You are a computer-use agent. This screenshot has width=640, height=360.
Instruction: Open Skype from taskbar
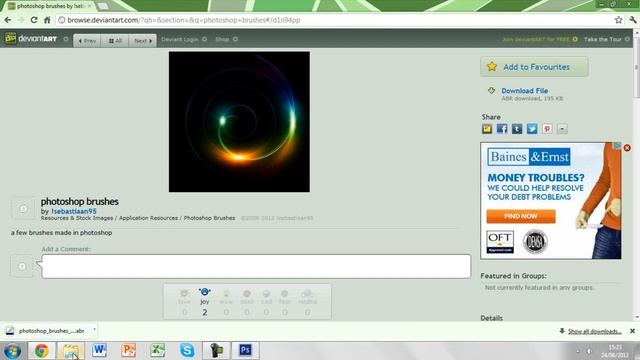click(x=187, y=350)
